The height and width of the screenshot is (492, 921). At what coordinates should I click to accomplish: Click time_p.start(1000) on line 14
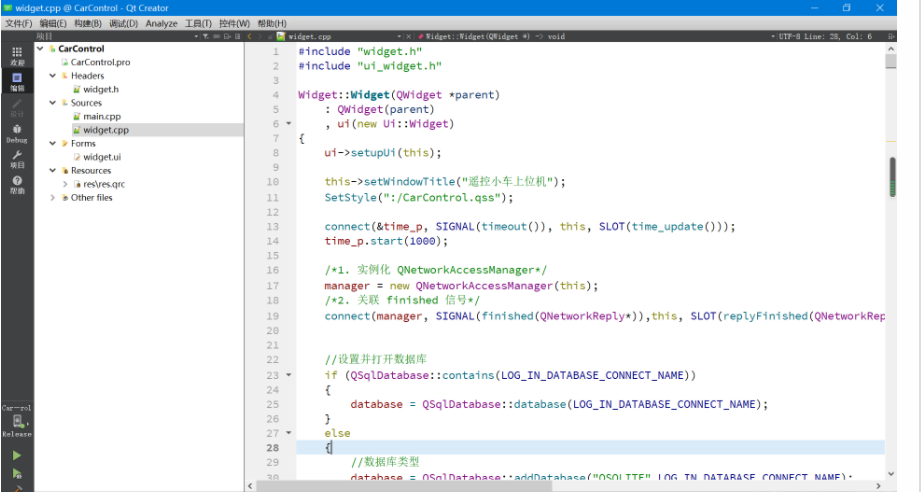click(386, 241)
